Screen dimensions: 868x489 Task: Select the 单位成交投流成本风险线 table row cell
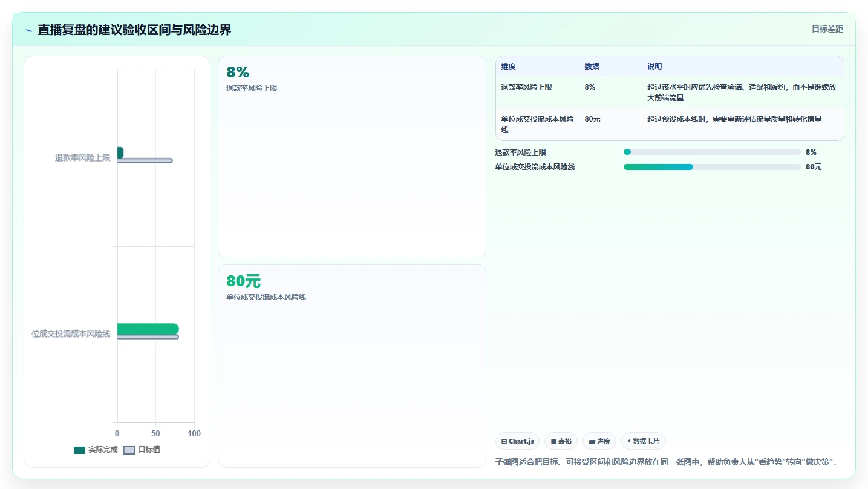coord(537,125)
